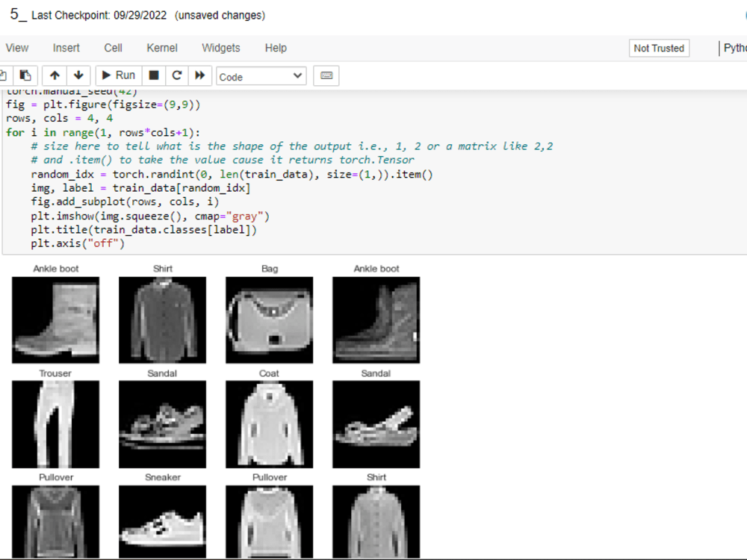The width and height of the screenshot is (747, 560).
Task: Click the 'Coat' subplot title
Action: pos(269,373)
